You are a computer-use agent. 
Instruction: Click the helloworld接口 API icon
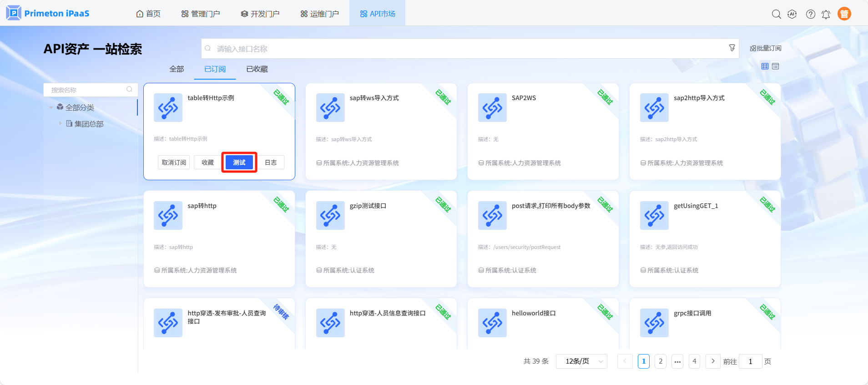click(x=492, y=323)
